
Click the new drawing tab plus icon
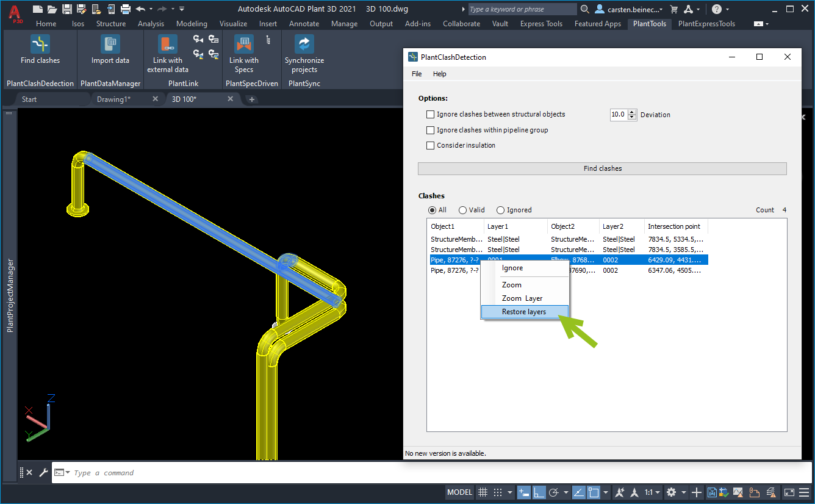252,99
